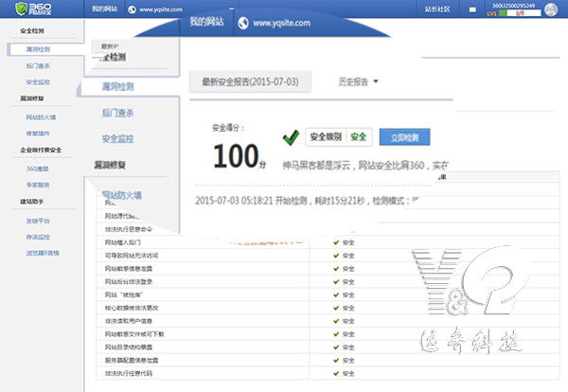Click the 企业级付费安全 section heading in the sidebar
The width and height of the screenshot is (568, 392).
[x=41, y=150]
